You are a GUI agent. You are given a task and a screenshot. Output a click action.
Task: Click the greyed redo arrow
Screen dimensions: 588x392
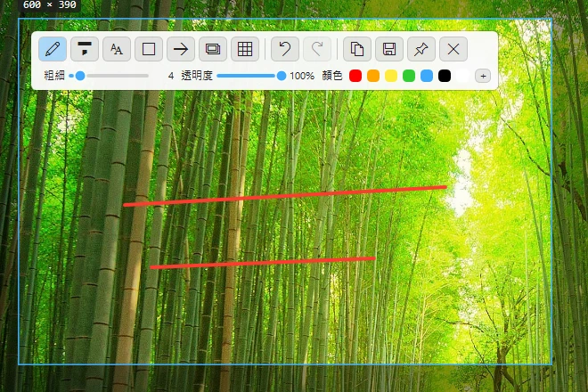pos(317,49)
